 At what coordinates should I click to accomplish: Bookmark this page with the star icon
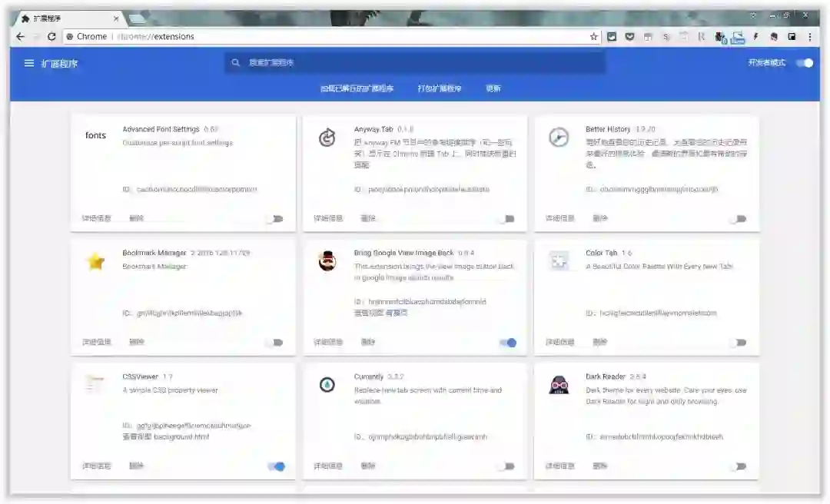click(594, 37)
